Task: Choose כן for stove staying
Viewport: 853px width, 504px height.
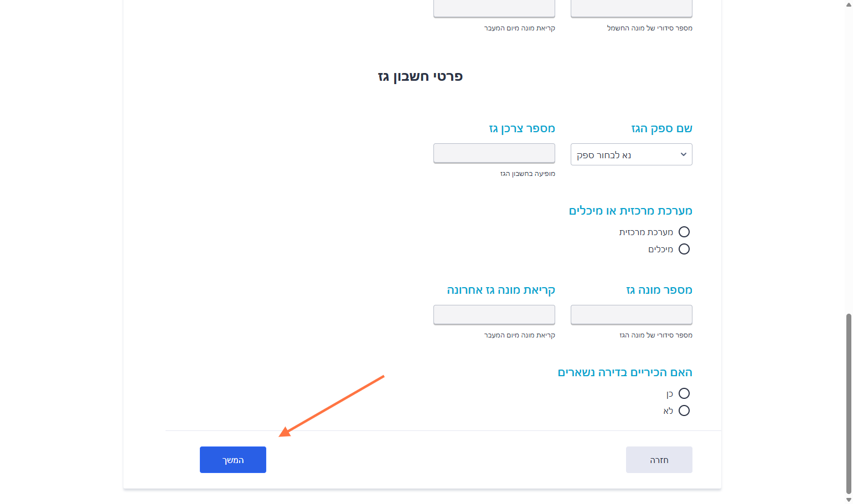Action: click(x=684, y=393)
